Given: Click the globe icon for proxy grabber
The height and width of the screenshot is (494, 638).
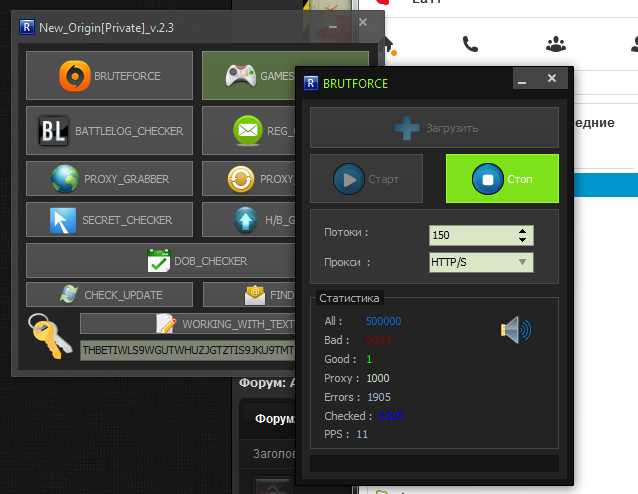Looking at the screenshot, I should coord(65,179).
